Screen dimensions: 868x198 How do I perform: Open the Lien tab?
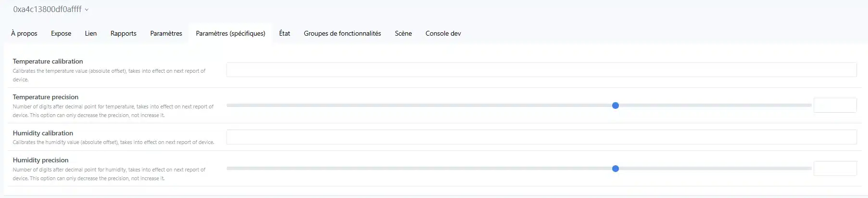click(x=91, y=33)
